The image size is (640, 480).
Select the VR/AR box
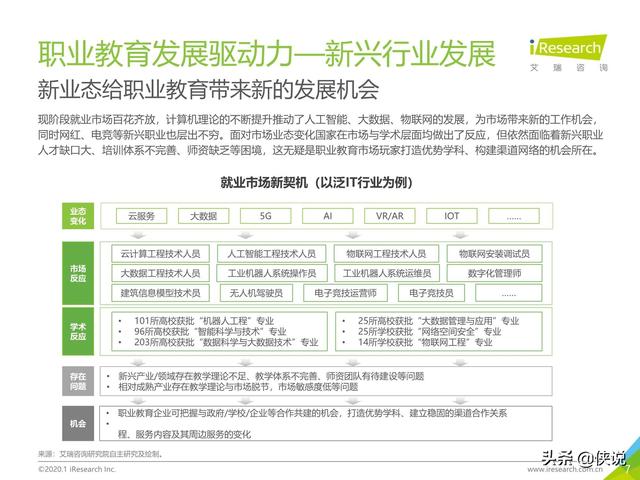pos(390,216)
